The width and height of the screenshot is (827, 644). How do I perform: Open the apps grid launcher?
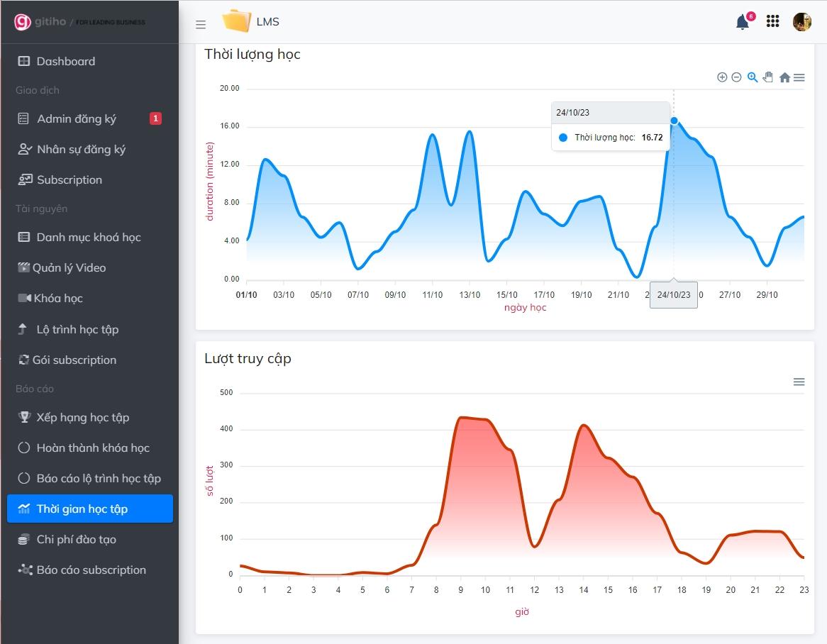click(773, 22)
